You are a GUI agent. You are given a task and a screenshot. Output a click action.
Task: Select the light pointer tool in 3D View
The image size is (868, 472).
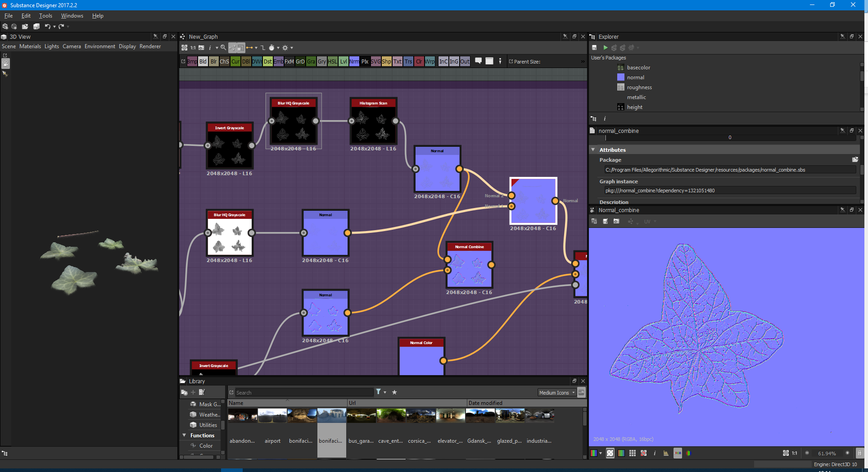(x=5, y=74)
